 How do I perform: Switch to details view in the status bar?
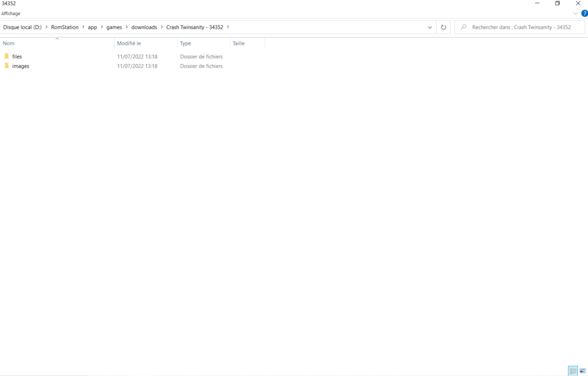(573, 371)
